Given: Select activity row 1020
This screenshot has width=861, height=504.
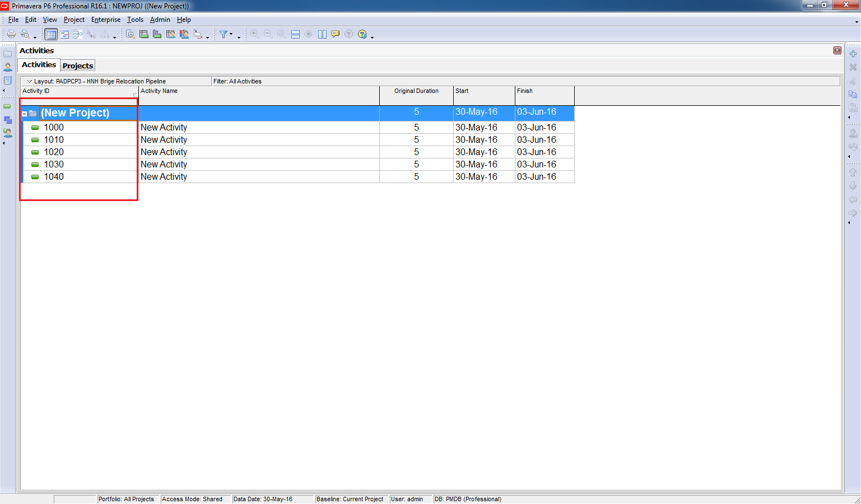Looking at the screenshot, I should [x=54, y=152].
